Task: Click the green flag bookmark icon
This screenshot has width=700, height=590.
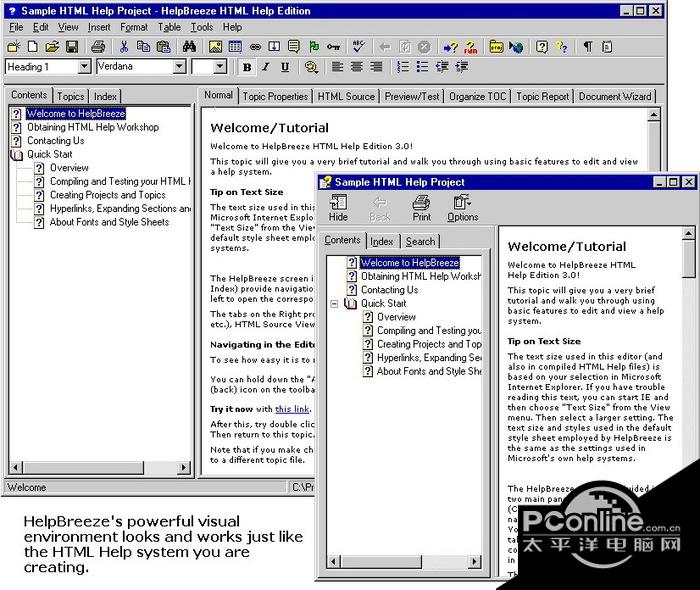Action: point(314,46)
